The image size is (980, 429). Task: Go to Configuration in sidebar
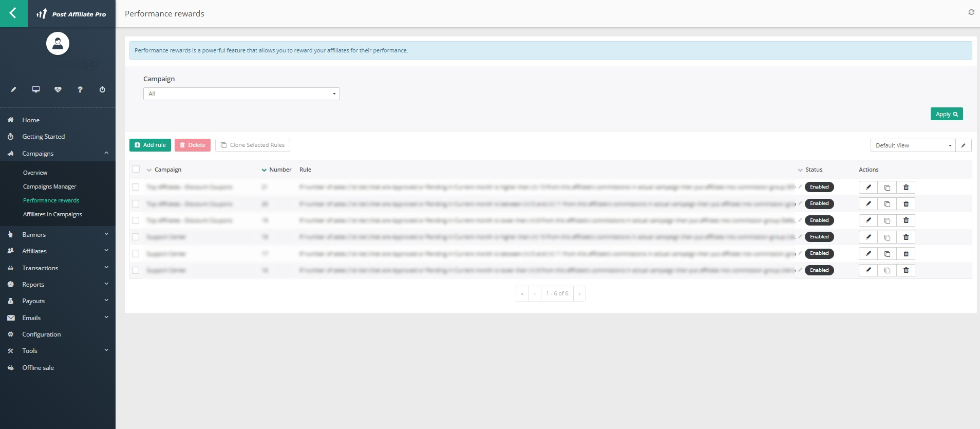point(41,334)
